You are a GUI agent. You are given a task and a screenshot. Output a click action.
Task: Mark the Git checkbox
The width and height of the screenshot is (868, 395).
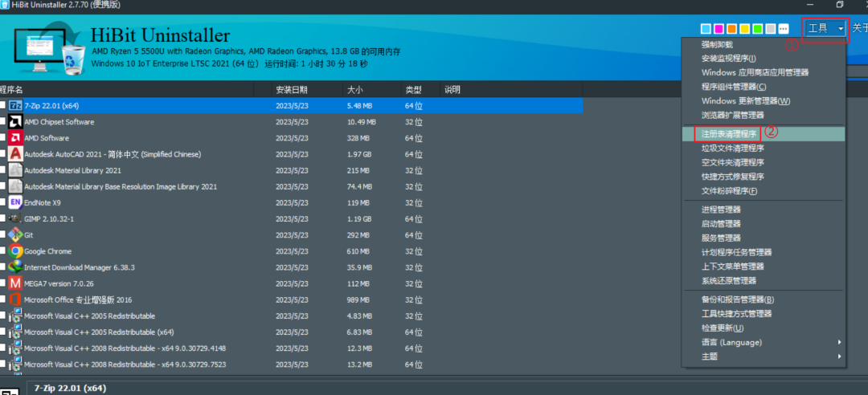click(x=2, y=235)
